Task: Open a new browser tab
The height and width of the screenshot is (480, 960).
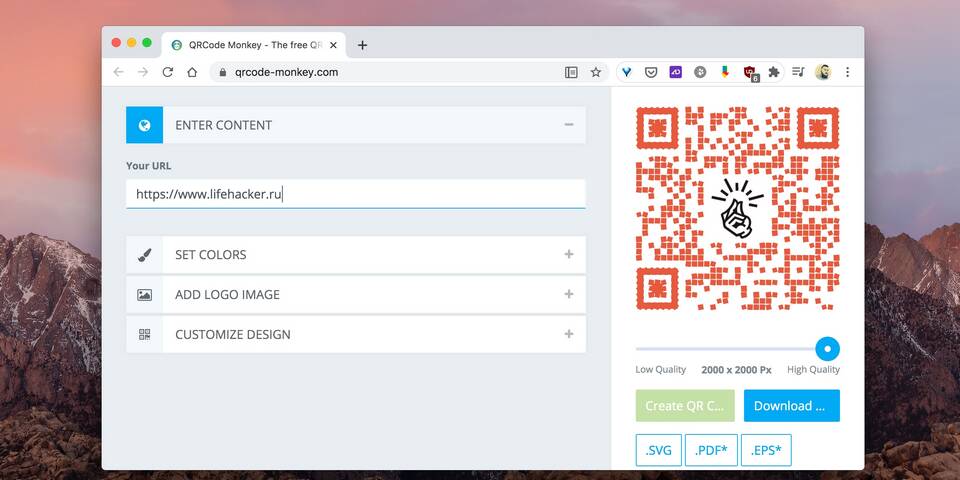Action: click(362, 45)
